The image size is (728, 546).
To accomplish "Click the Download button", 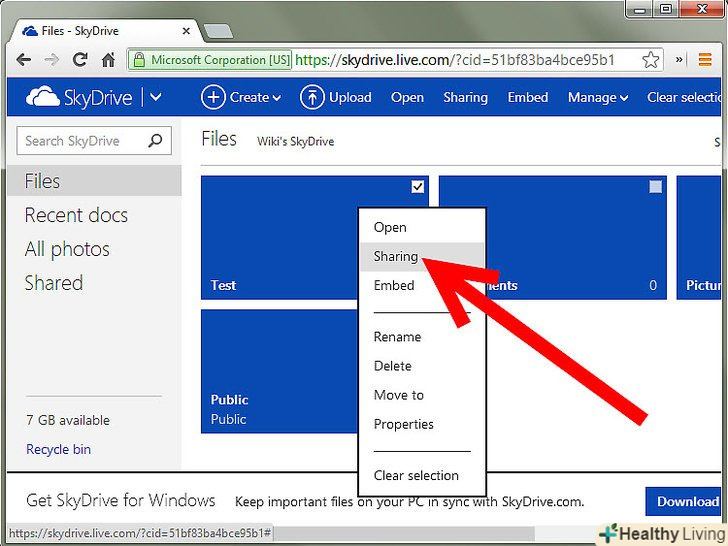I will point(683,501).
